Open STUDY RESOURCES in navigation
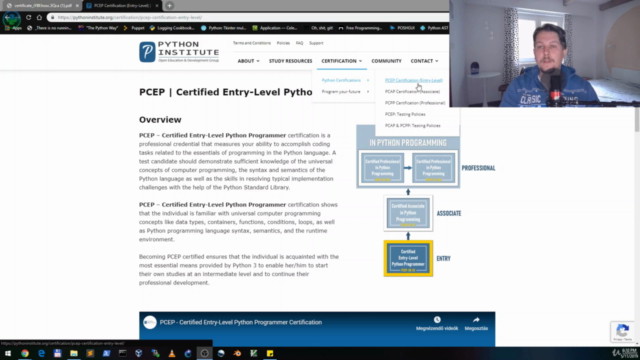640x360 pixels. tap(291, 61)
